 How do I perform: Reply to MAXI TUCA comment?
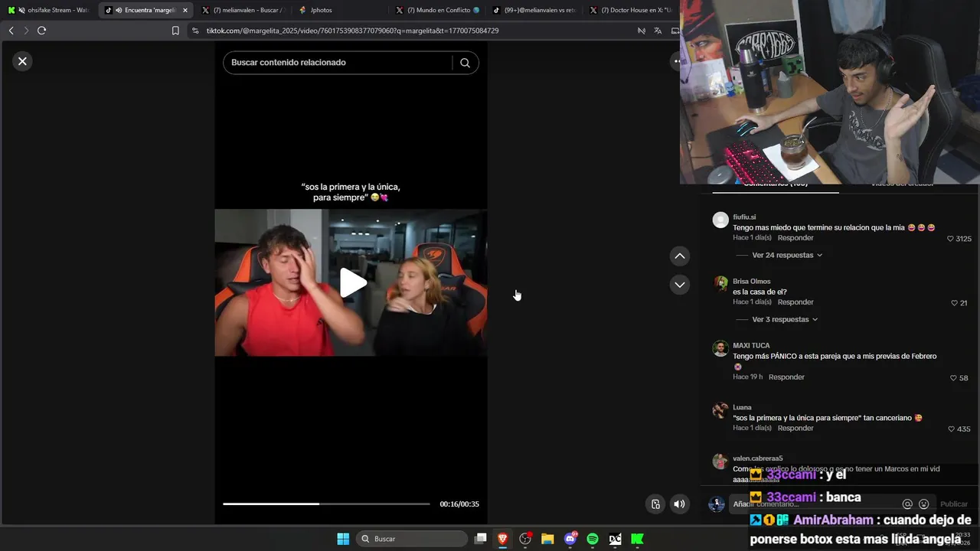coord(786,377)
